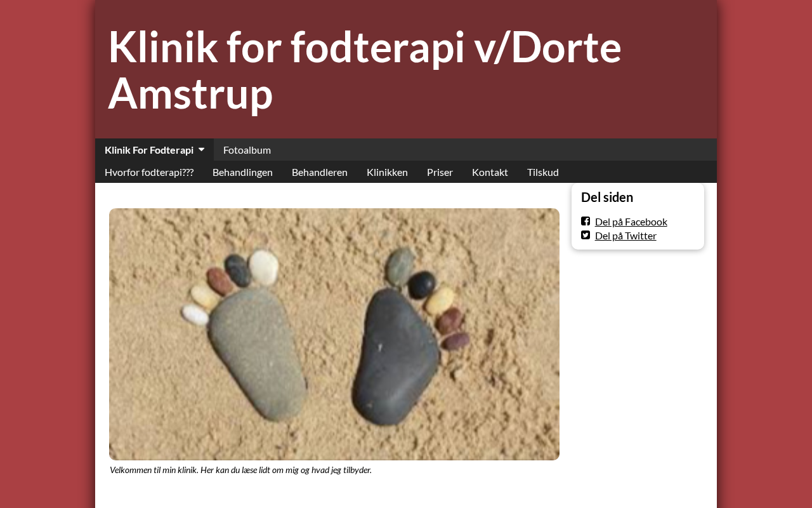Open the Behandlingen submenu page
812x508 pixels.
(x=242, y=172)
